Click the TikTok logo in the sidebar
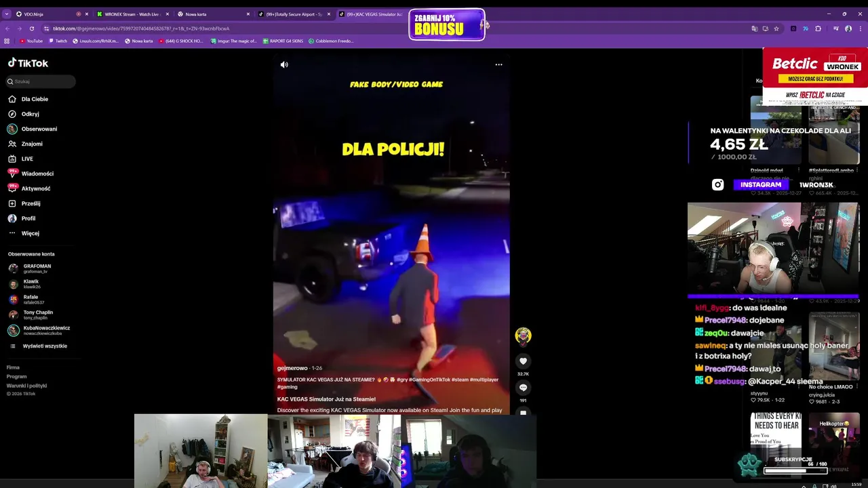This screenshot has height=488, width=868. coord(28,63)
